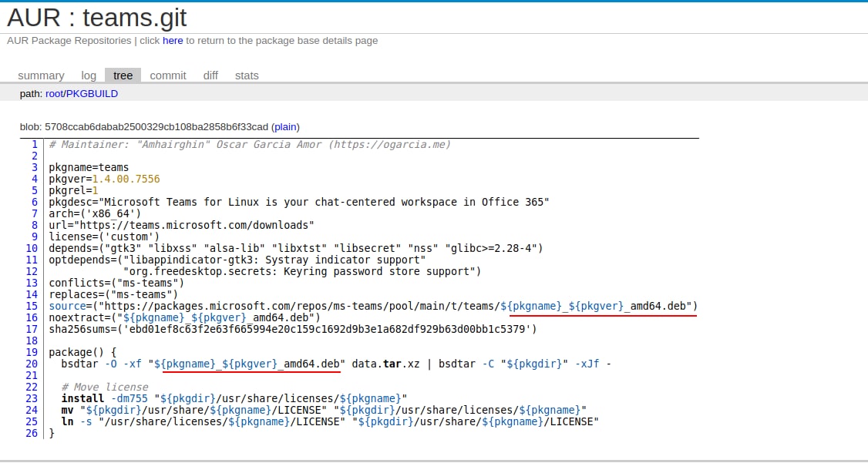Click the org.freedesktop.secrets keyring text
This screenshot has width=868, height=463.
pyautogui.click(x=299, y=271)
